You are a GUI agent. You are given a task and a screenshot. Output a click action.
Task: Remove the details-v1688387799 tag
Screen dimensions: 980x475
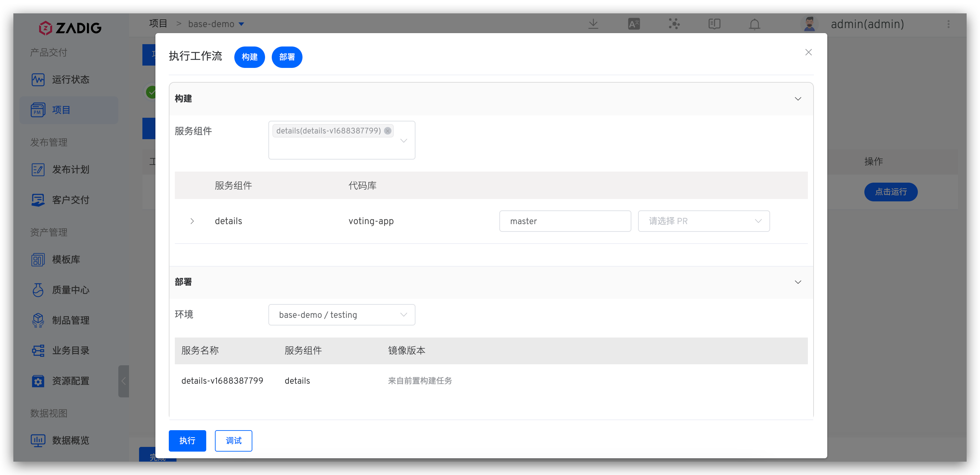point(388,131)
